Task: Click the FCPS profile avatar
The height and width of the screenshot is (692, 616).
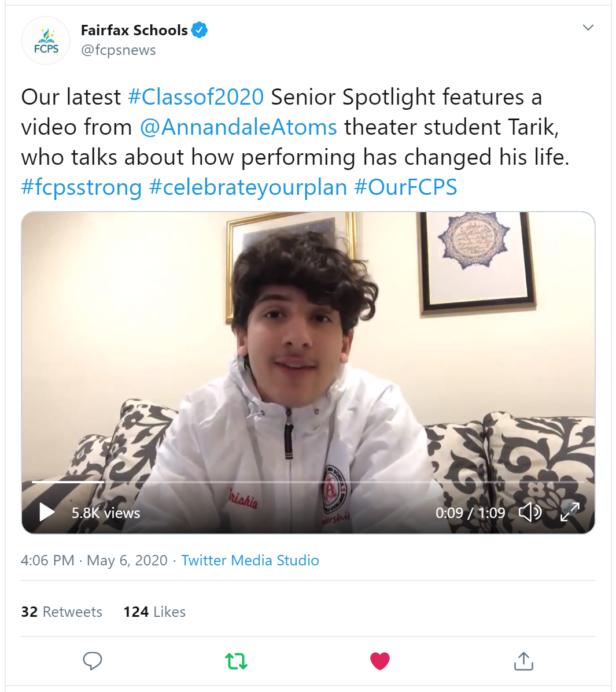Action: pos(46,40)
